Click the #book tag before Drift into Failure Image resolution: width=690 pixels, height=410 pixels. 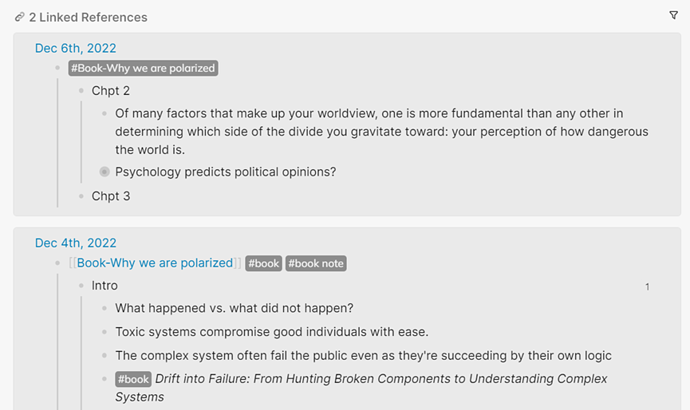click(133, 379)
